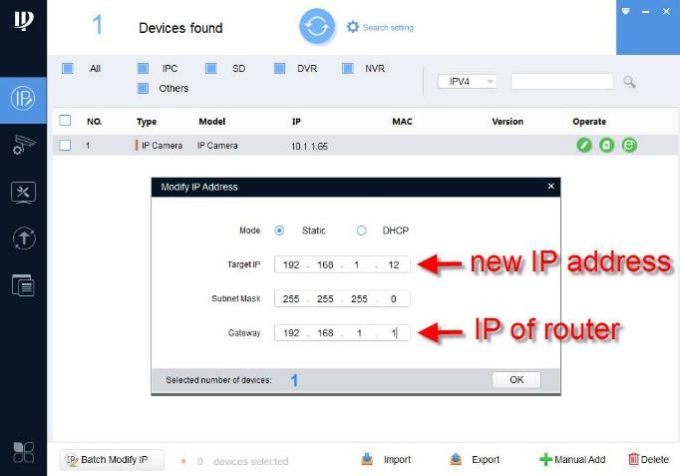Click the Batch Modify IP button
680x476 pixels.
point(107,459)
